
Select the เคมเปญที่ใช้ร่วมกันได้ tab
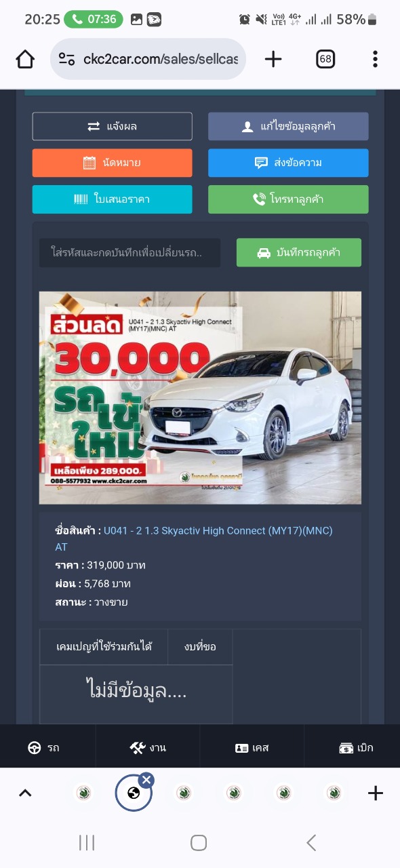(104, 647)
